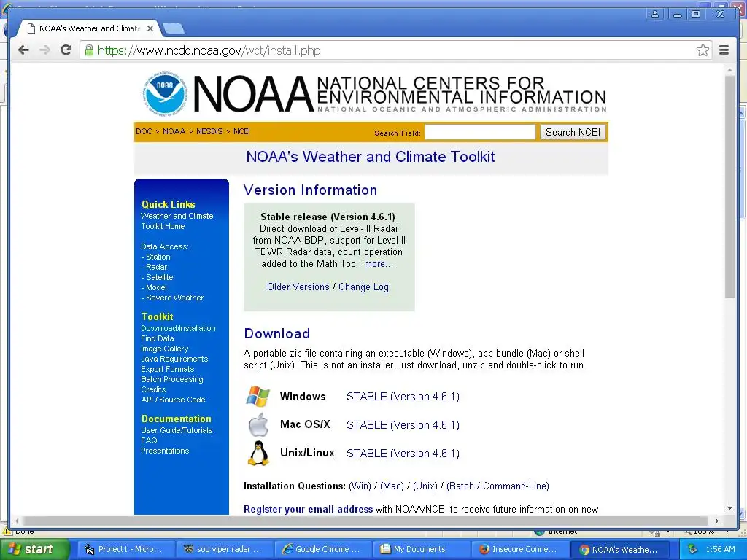Close the NOAA browser tab
747x560 pixels.
point(150,28)
